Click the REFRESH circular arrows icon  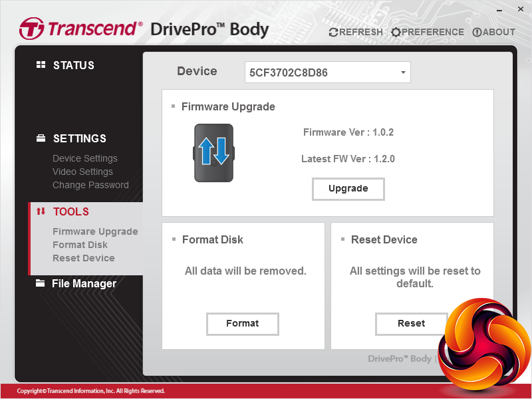(333, 32)
